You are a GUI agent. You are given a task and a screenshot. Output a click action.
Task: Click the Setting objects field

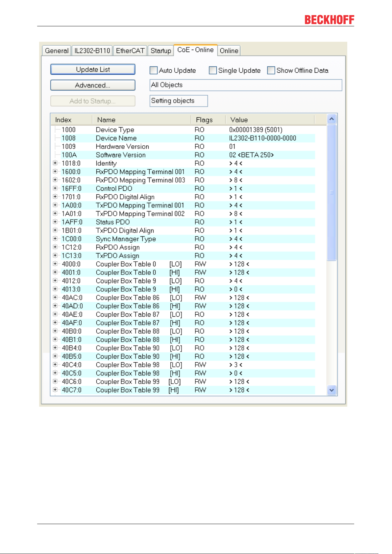click(x=179, y=101)
